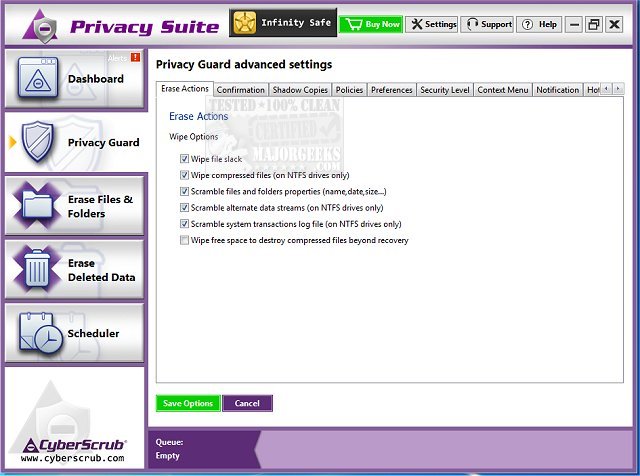
Task: Uncheck Wipe compressed files option
Action: pos(184,175)
